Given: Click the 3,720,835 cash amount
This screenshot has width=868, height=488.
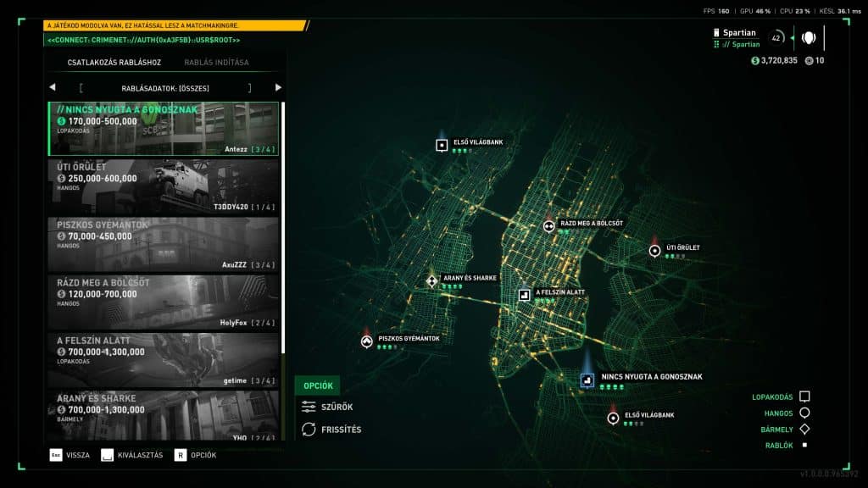Looking at the screenshot, I should pos(779,61).
